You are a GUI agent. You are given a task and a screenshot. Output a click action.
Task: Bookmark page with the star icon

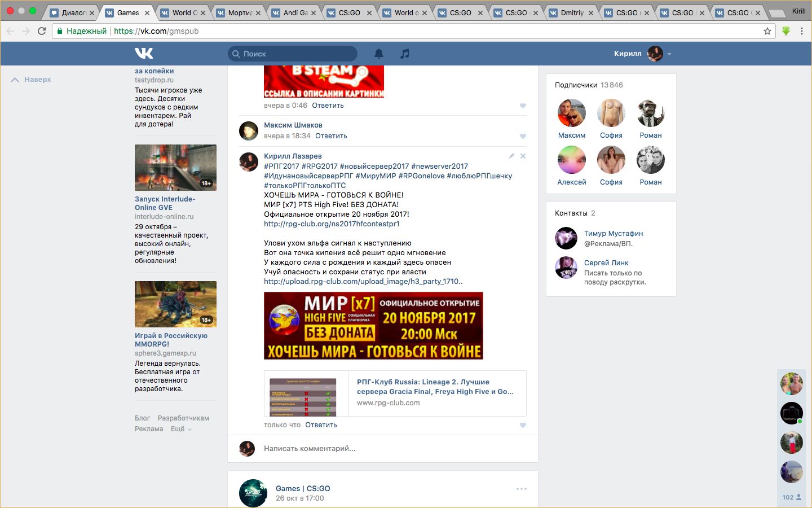(x=767, y=31)
